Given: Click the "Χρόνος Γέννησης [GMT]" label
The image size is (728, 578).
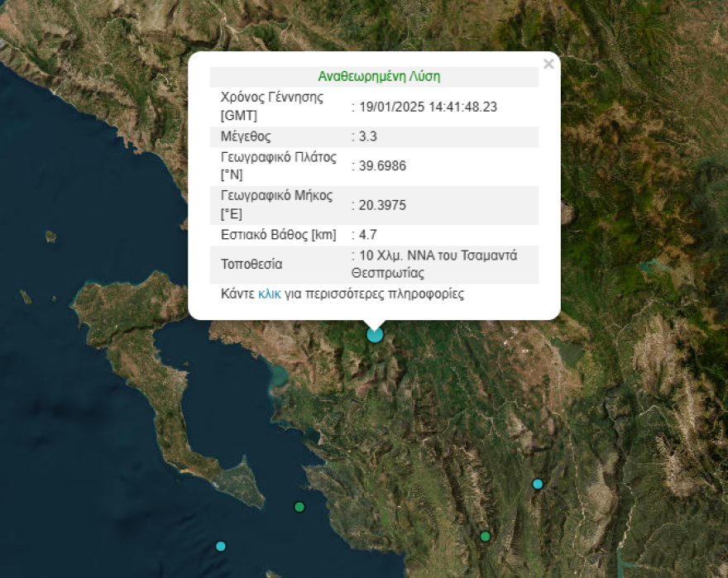Looking at the screenshot, I should (271, 107).
